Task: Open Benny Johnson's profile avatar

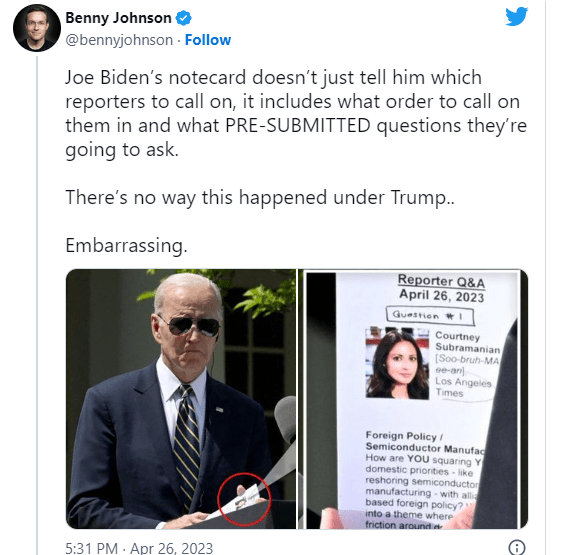Action: [x=37, y=28]
